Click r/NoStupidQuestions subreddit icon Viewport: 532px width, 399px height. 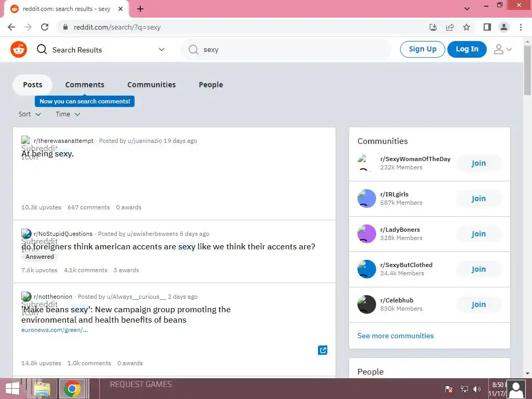coord(26,233)
